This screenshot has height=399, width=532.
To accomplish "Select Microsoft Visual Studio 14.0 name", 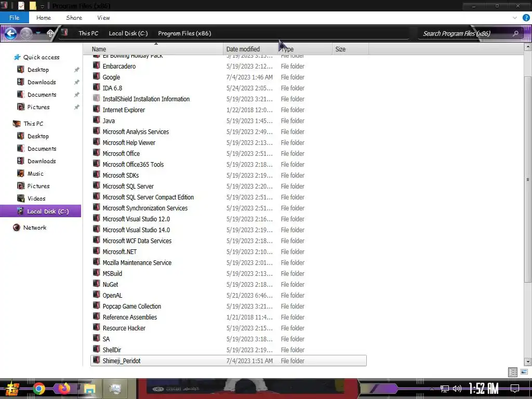I will (137, 230).
